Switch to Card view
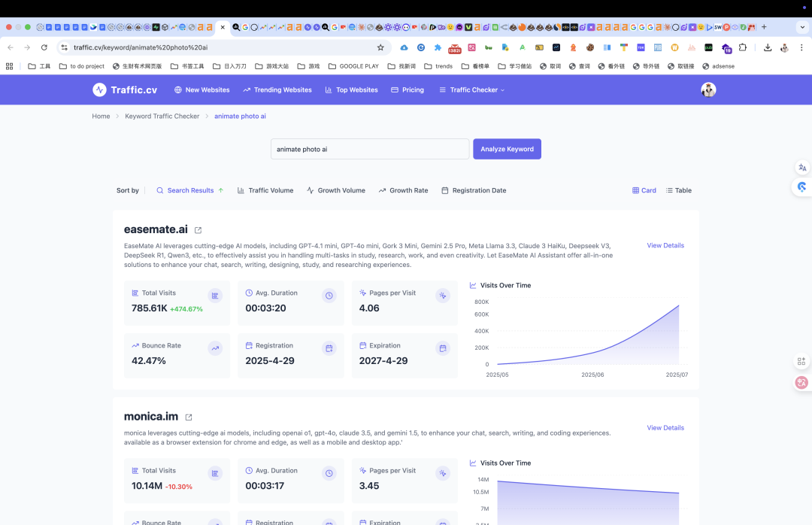Image resolution: width=812 pixels, height=525 pixels. coord(644,190)
